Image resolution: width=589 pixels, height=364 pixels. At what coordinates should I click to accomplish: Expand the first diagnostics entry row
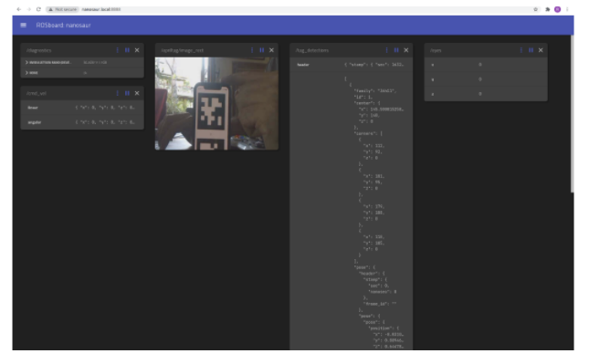82,62
